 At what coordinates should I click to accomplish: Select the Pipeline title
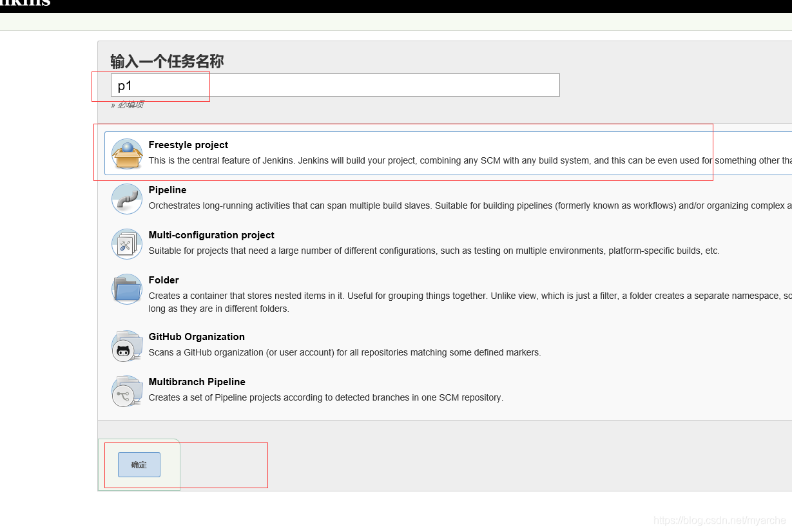pyautogui.click(x=168, y=190)
